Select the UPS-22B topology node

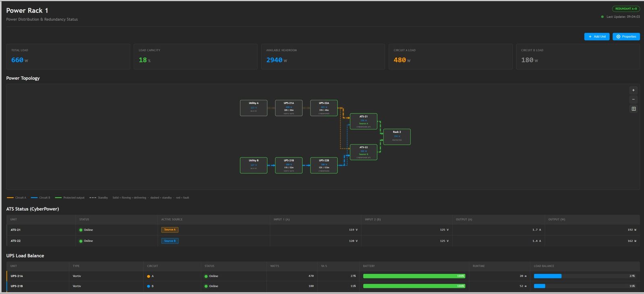pos(324,166)
